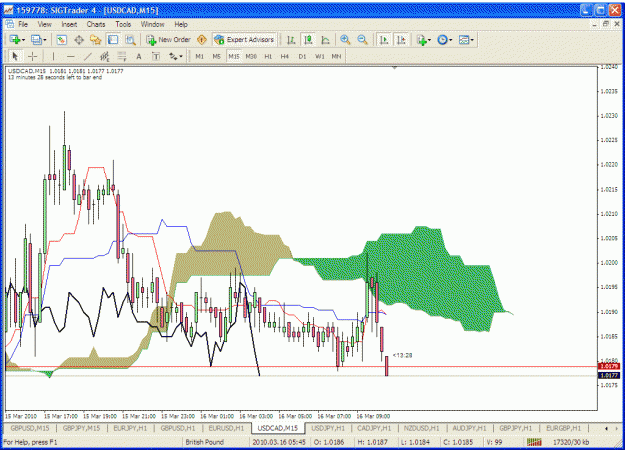The width and height of the screenshot is (625, 450).
Task: Switch to EURUSD,H1 chart tab
Action: click(x=226, y=428)
